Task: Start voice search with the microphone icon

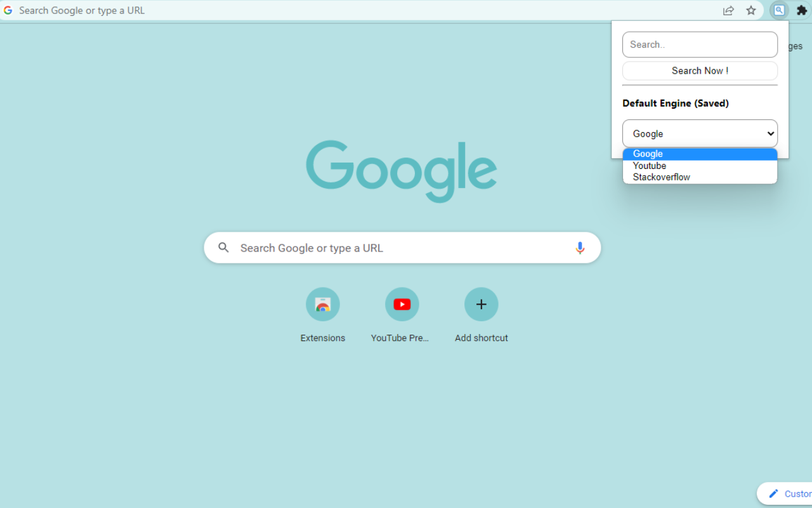Action: [x=580, y=248]
